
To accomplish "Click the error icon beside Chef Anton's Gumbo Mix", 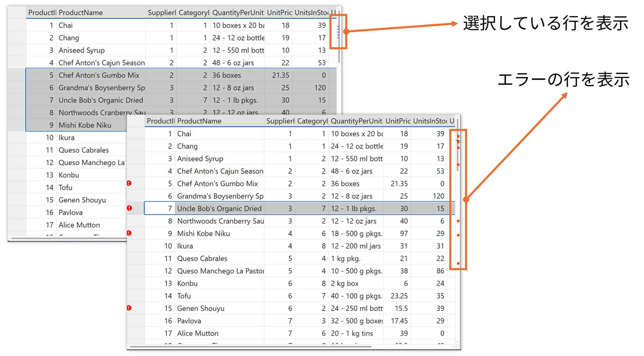I will point(129,183).
